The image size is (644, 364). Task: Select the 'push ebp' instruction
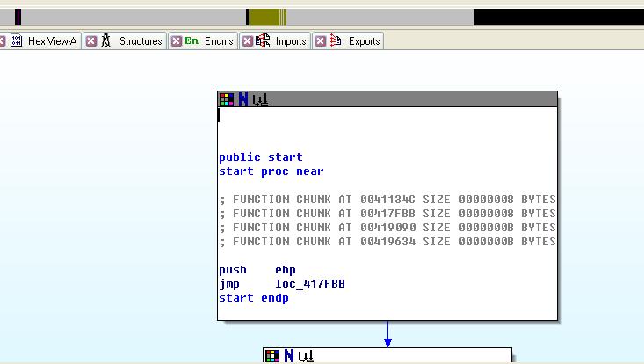pos(257,270)
